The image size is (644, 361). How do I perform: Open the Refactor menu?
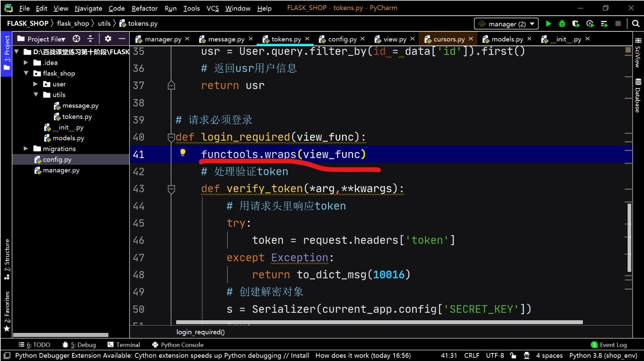click(144, 8)
